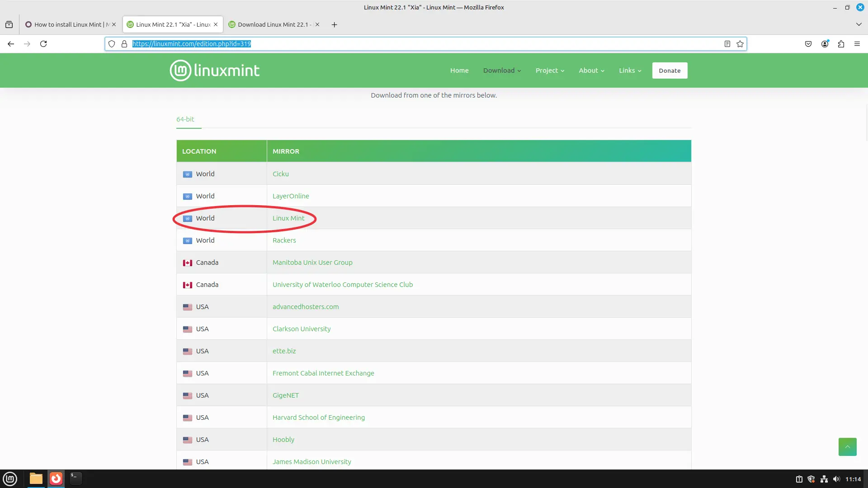Select the 64-bit tab
This screenshot has width=868, height=488.
[185, 119]
